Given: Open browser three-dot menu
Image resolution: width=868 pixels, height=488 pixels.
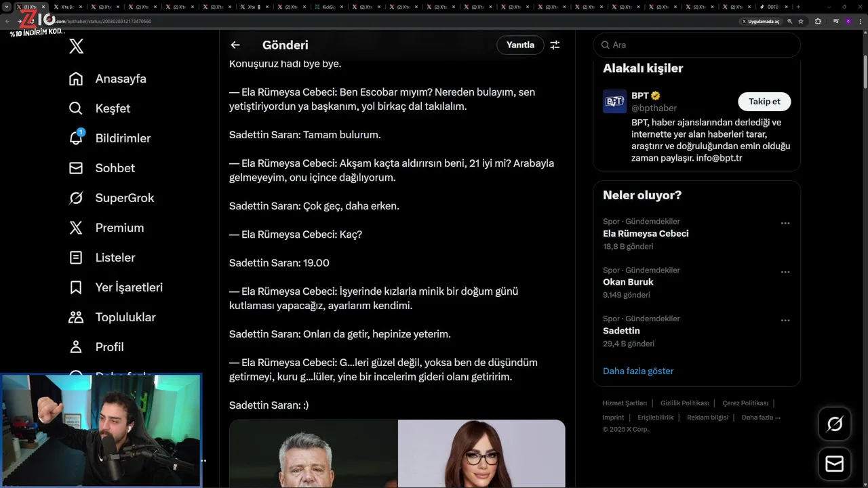Looking at the screenshot, I should click(x=860, y=21).
